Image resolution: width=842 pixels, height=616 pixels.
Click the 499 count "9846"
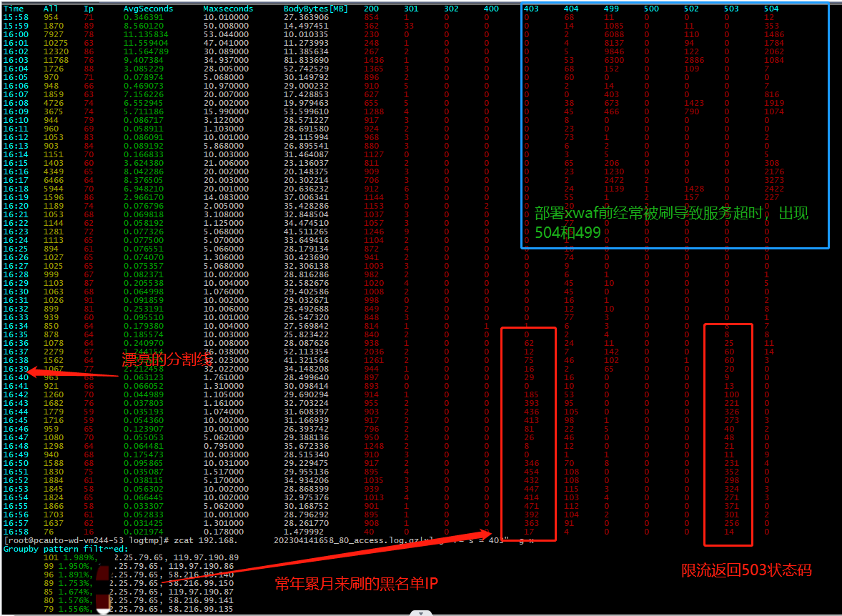(614, 51)
